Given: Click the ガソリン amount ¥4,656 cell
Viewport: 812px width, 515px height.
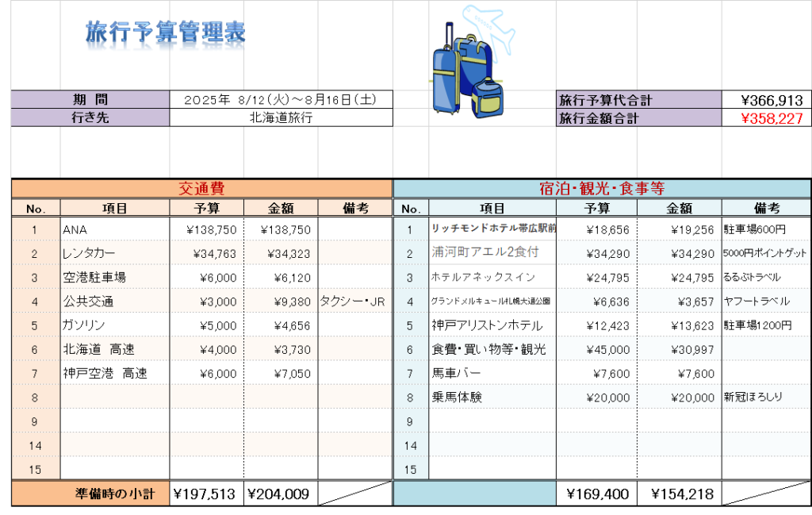Looking at the screenshot, I should (x=281, y=325).
